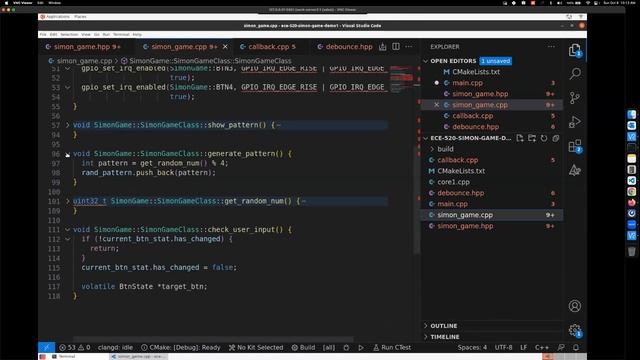Click C++ language mode in status bar
The width and height of the screenshot is (640, 360).
pos(542,347)
